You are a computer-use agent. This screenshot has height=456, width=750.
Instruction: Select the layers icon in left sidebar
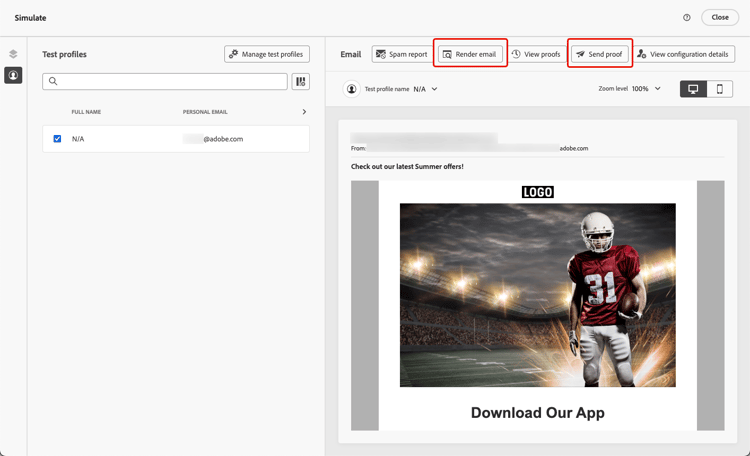(x=13, y=54)
